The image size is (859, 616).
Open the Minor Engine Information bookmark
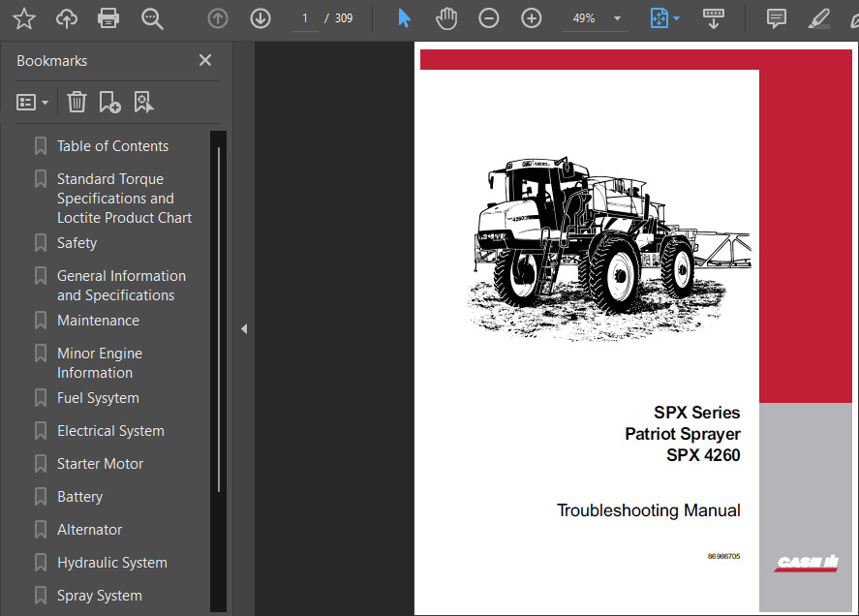point(99,363)
